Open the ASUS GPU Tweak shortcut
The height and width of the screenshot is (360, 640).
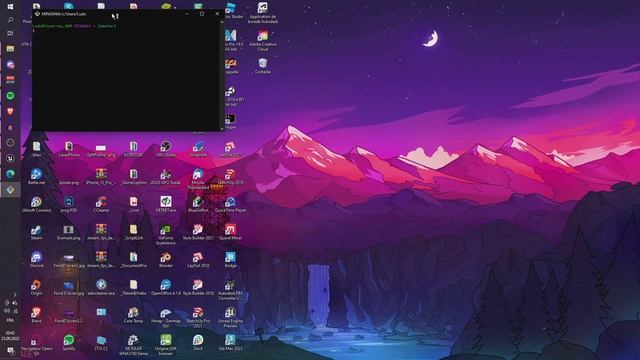click(165, 176)
